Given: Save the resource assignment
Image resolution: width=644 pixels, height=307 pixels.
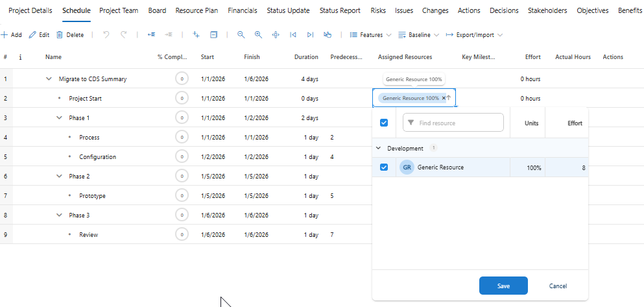Looking at the screenshot, I should point(503,286).
